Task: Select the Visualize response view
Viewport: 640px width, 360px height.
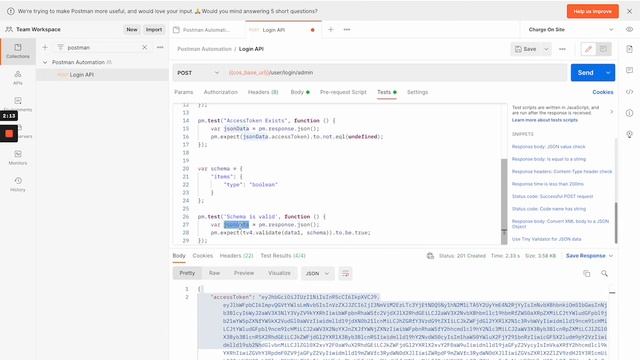Action: pyautogui.click(x=279, y=273)
